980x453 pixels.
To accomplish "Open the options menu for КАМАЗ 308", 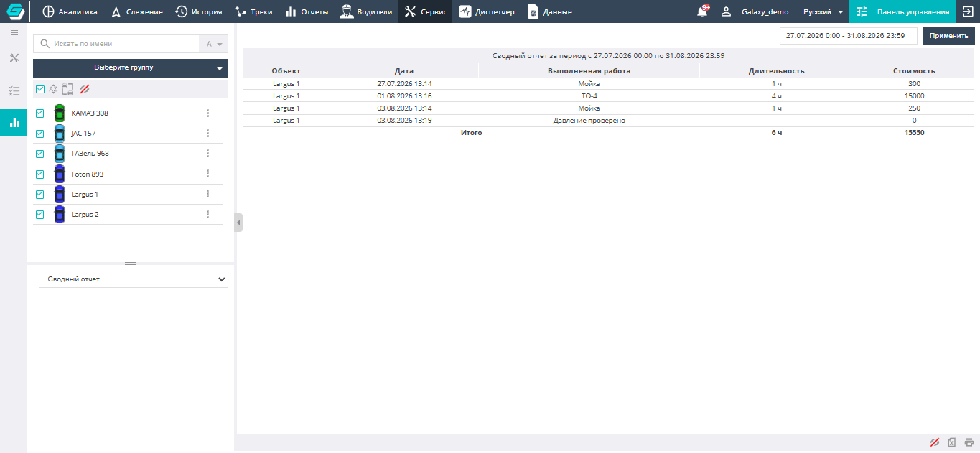I will (x=207, y=113).
